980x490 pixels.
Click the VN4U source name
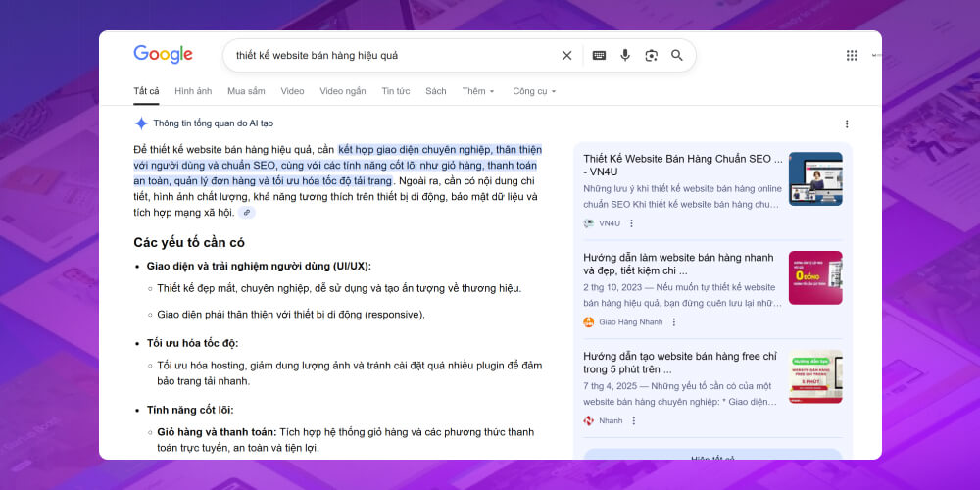(x=610, y=223)
